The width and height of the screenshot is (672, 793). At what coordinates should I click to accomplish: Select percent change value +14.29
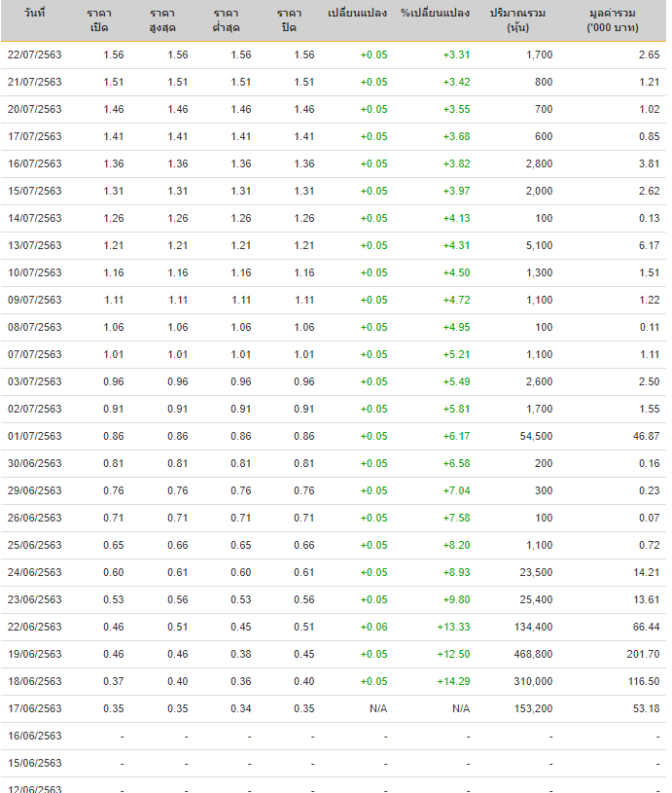pos(453,682)
